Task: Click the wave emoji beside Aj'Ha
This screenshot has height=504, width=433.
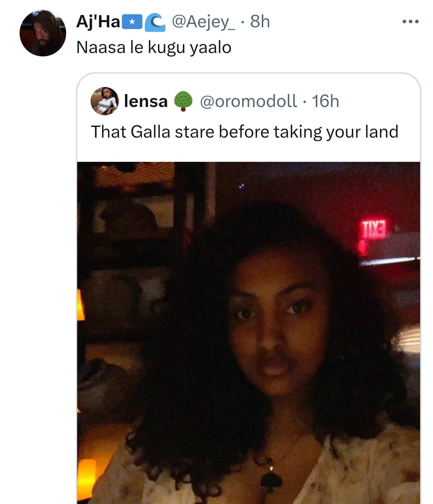Action: (x=155, y=23)
